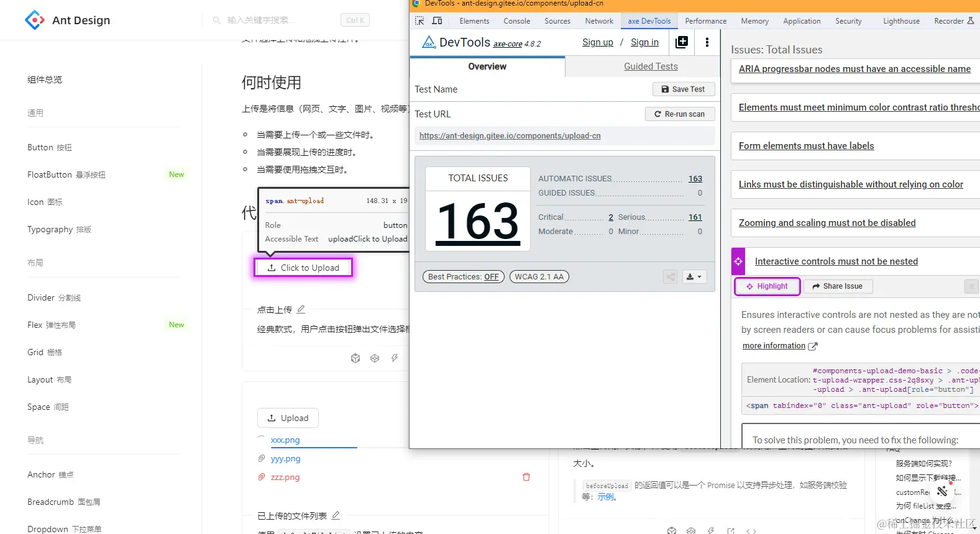Screen dimensions: 980x534
Task: Click the edit pencil icon next to 已上传的文件列表
Action: (x=336, y=515)
